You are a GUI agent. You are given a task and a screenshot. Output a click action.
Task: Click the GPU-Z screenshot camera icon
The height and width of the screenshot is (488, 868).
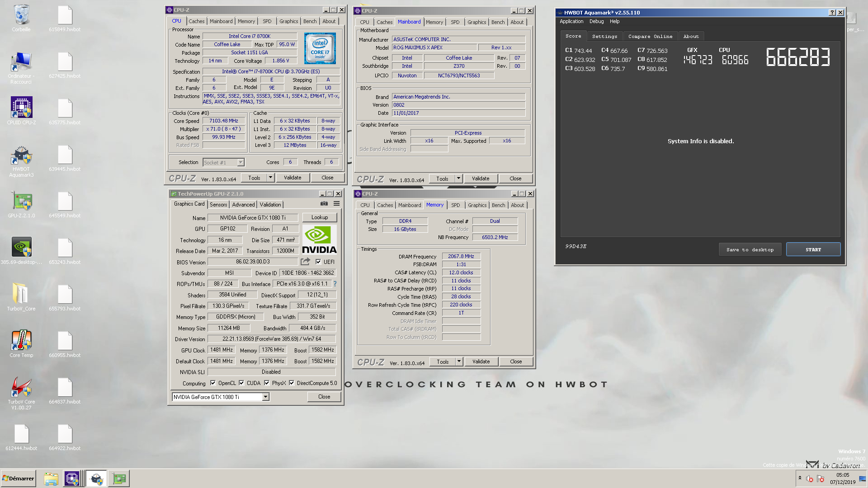[x=324, y=204]
